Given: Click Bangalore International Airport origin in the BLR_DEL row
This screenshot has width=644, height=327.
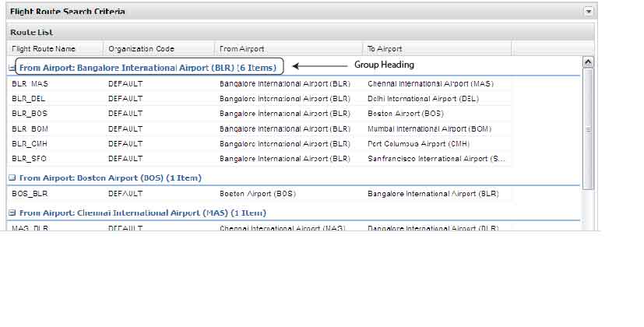Looking at the screenshot, I should point(285,99).
